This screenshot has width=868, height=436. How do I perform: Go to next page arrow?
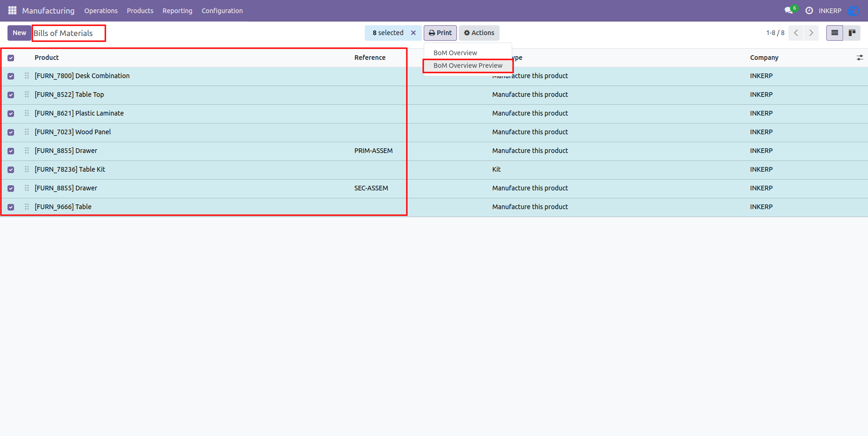click(811, 33)
